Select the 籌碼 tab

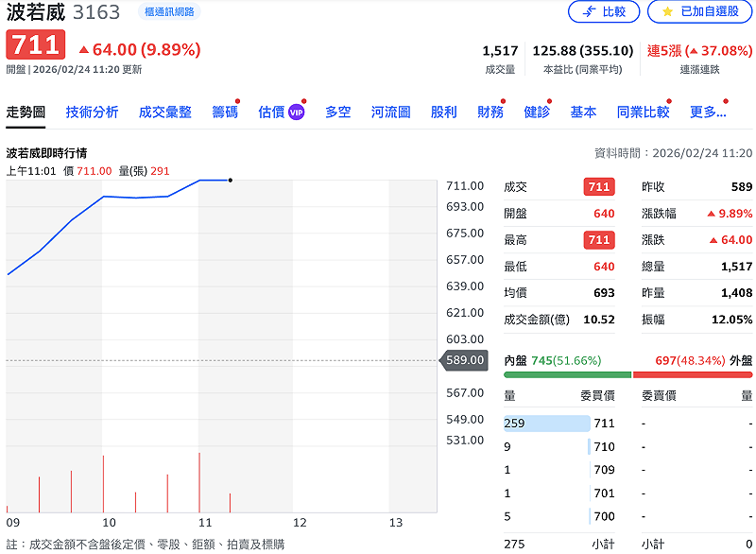225,112
